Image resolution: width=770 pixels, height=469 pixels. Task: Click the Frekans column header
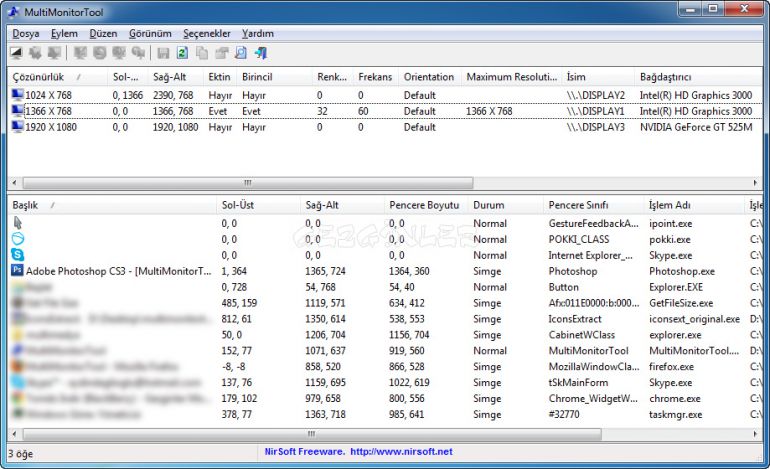point(375,77)
